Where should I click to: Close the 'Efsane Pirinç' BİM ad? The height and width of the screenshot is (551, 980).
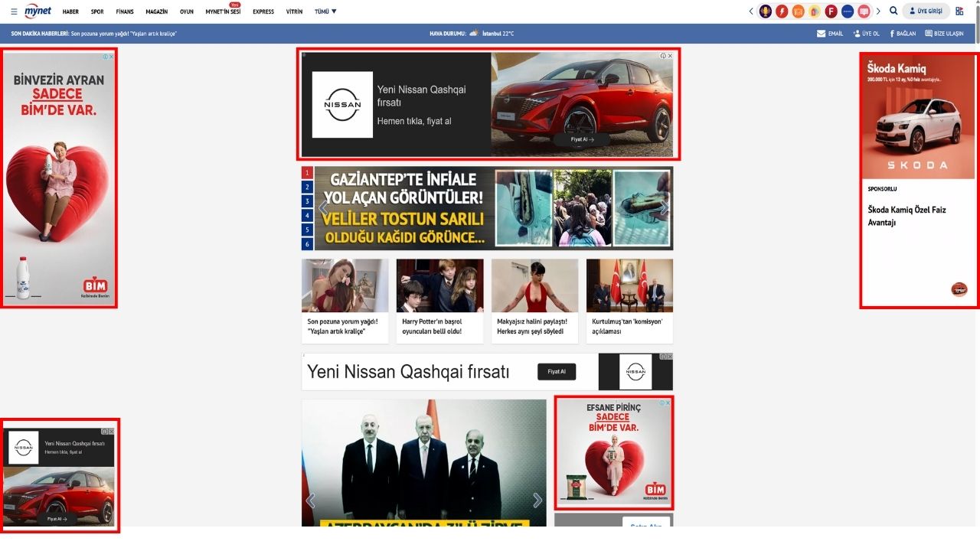(668, 403)
